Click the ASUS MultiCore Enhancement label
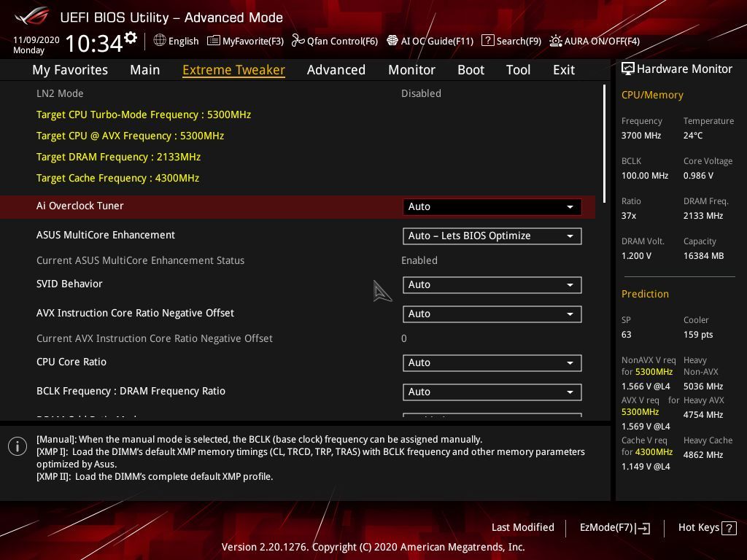 106,235
